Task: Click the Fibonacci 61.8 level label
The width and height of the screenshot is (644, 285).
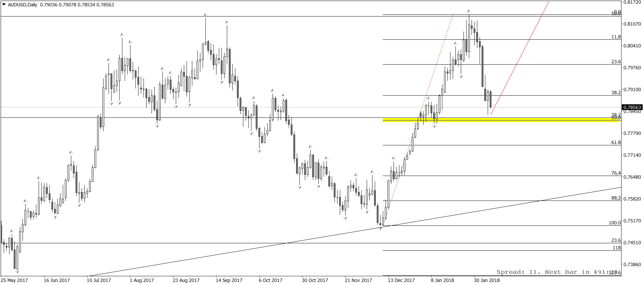Action: click(616, 142)
